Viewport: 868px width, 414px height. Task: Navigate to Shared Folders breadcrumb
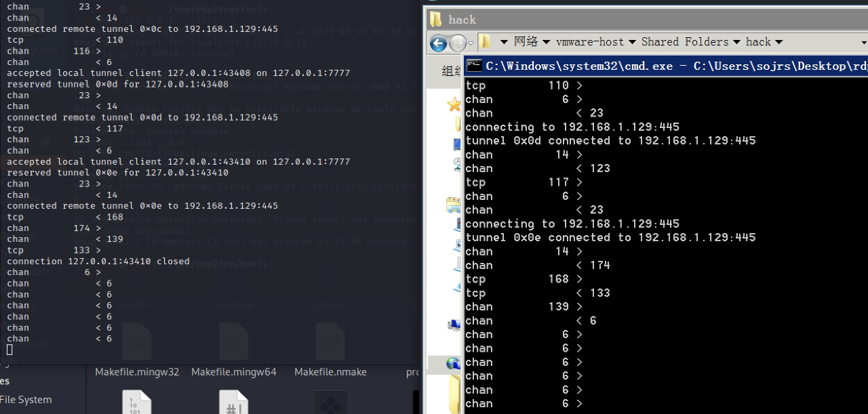point(684,42)
